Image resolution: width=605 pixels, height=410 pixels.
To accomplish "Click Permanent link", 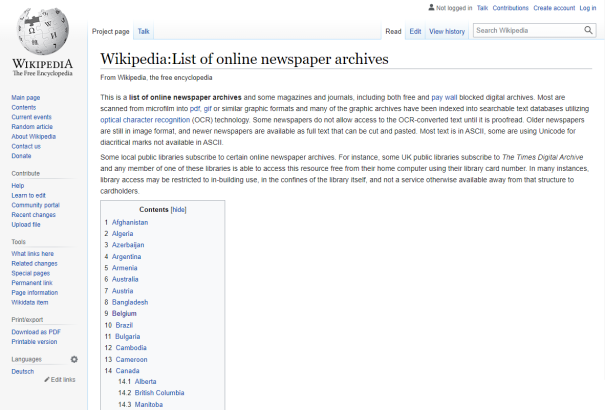I will [x=32, y=283].
